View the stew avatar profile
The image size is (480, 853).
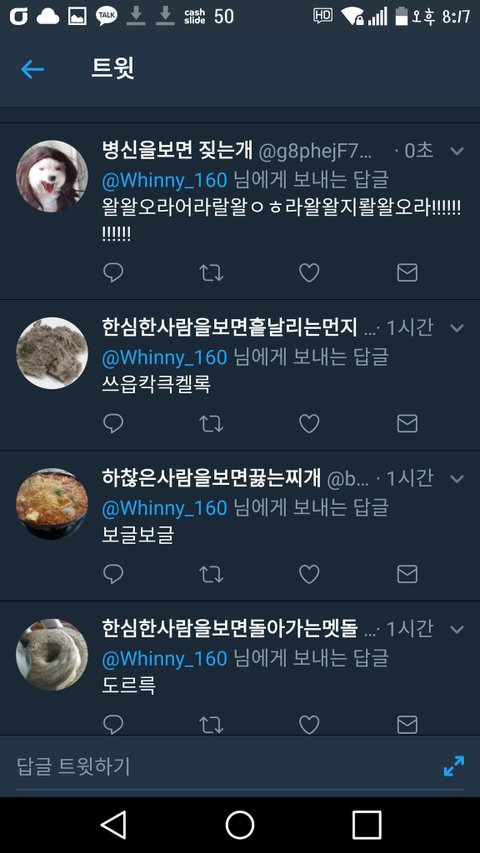click(x=52, y=504)
